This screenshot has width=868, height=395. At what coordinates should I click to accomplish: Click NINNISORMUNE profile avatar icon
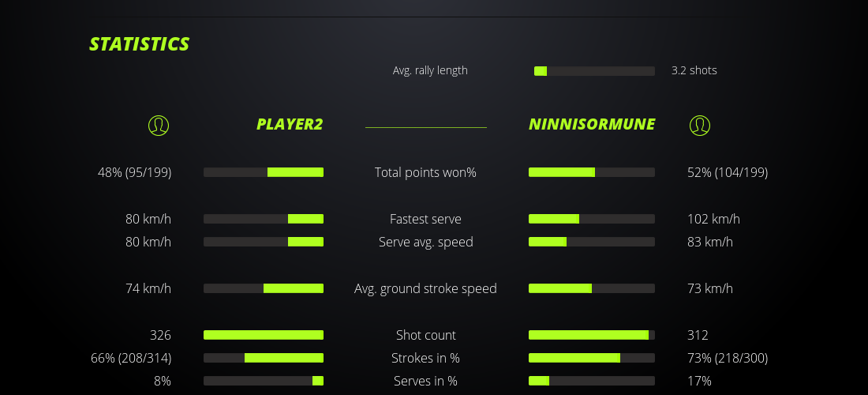(x=700, y=125)
